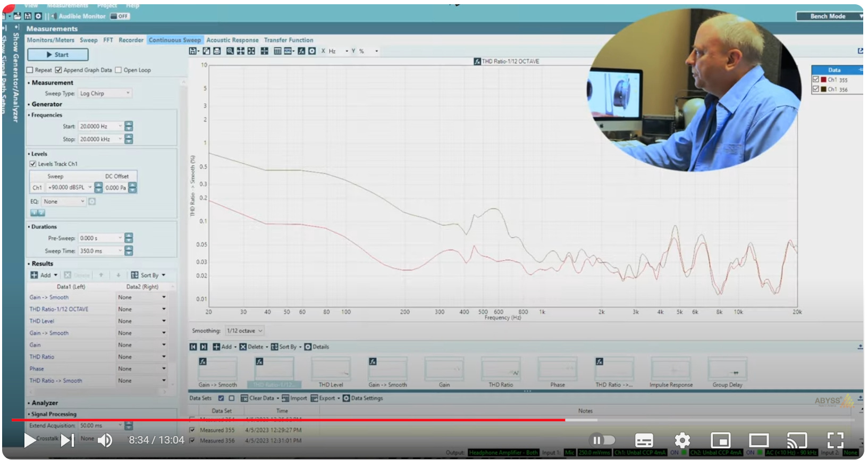Screen dimensions: 868x460
Task: Open the Bench Mode dropdown
Action: click(x=828, y=16)
